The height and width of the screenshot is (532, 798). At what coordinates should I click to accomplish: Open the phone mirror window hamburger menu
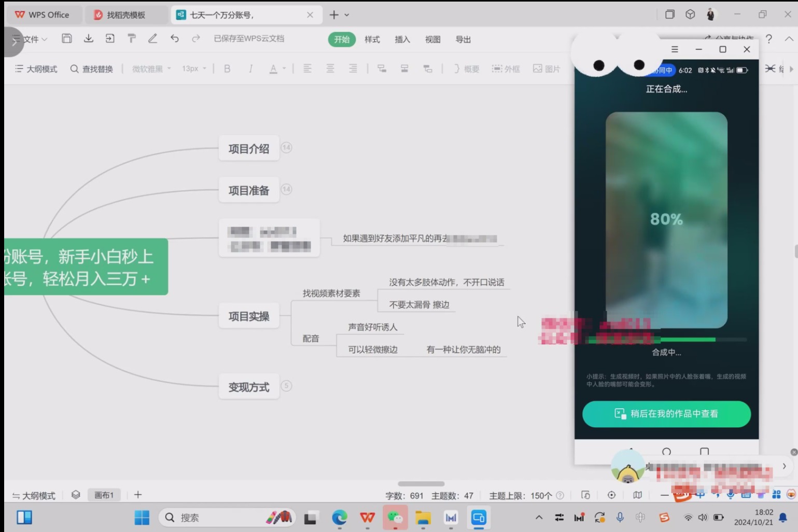(675, 49)
